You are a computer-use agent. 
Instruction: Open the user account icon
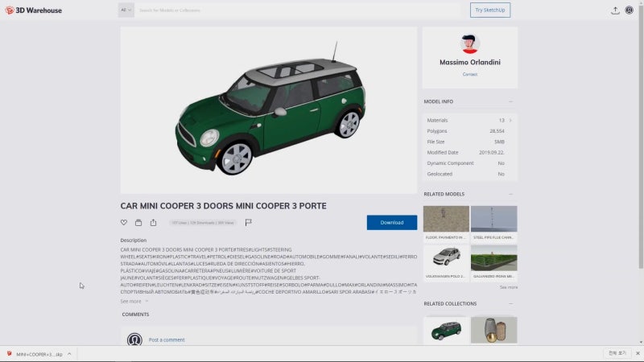point(629,10)
